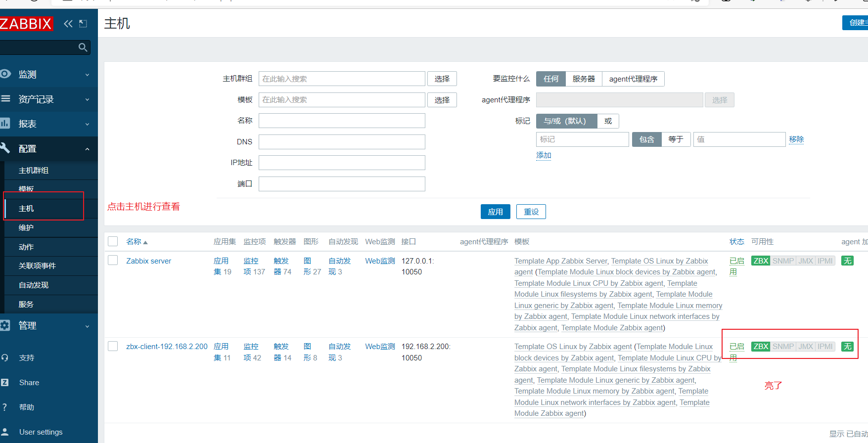The image size is (868, 443).
Task: Choose 等于 tag operator
Action: tap(676, 139)
